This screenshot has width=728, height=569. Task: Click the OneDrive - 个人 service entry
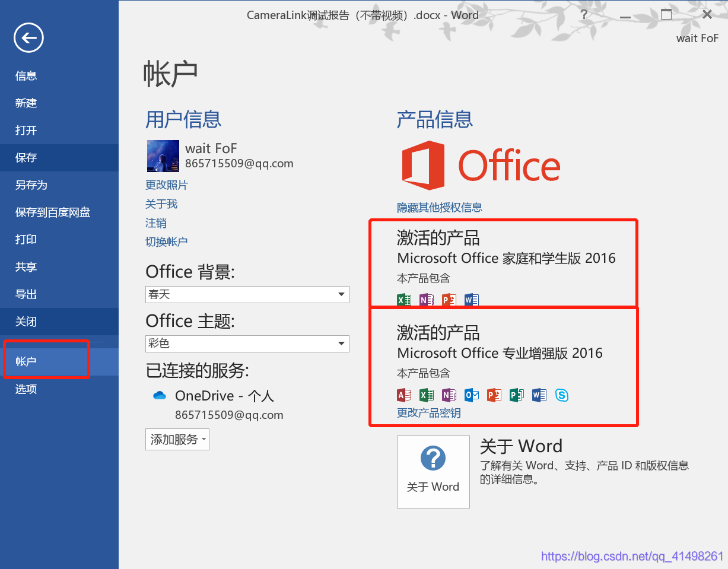pos(224,396)
